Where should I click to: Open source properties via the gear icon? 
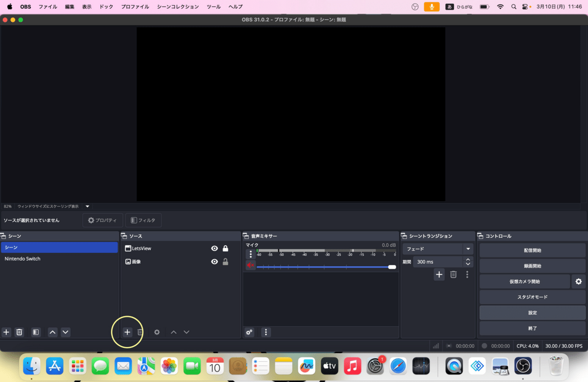(x=157, y=332)
